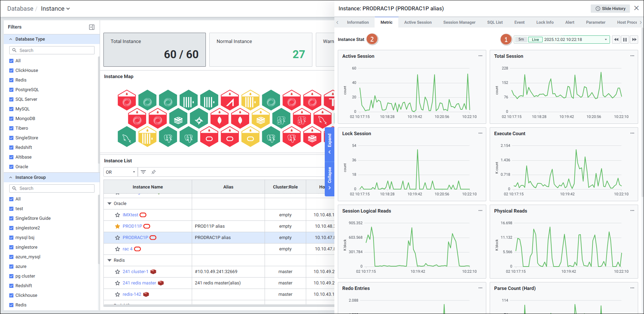Collapse the Filters panel icon
This screenshot has height=314, width=644.
[x=92, y=27]
